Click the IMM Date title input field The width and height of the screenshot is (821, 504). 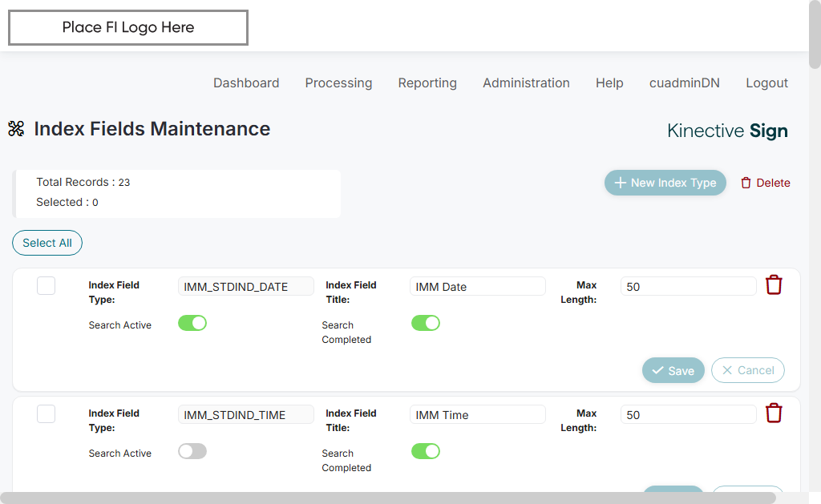click(477, 287)
